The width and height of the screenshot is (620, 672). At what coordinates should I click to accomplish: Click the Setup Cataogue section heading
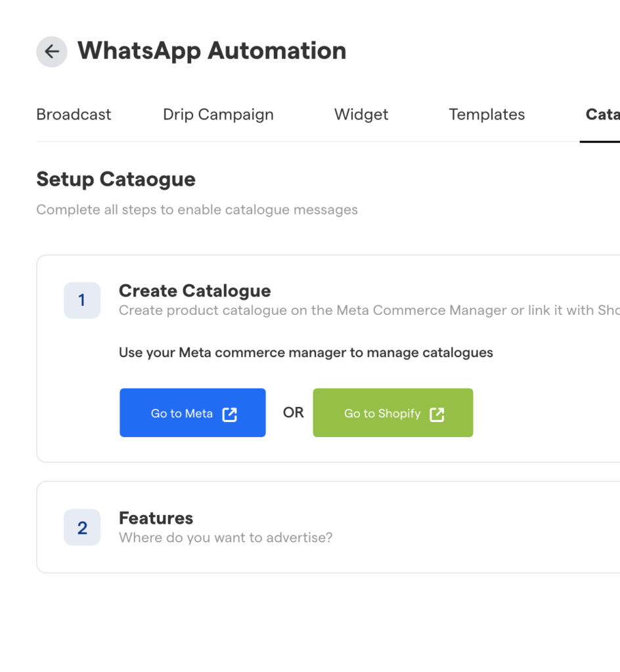pos(116,179)
